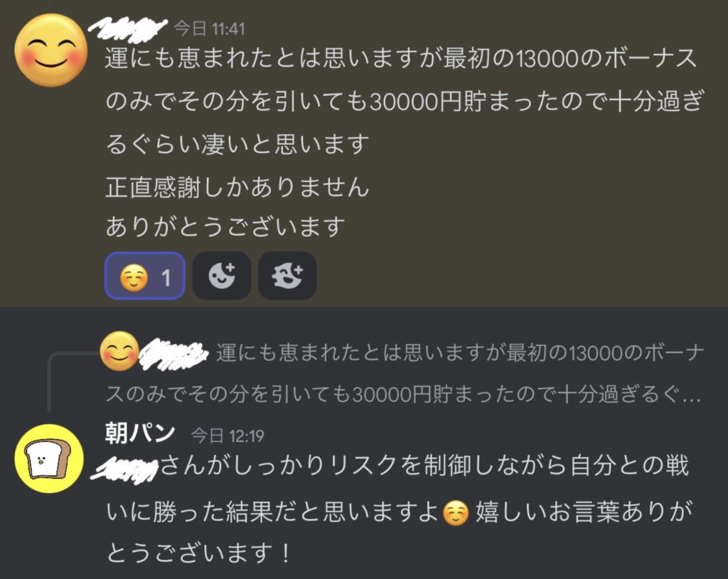Image resolution: width=728 pixels, height=579 pixels.
Task: Click the reaction count number 1
Action: click(166, 278)
